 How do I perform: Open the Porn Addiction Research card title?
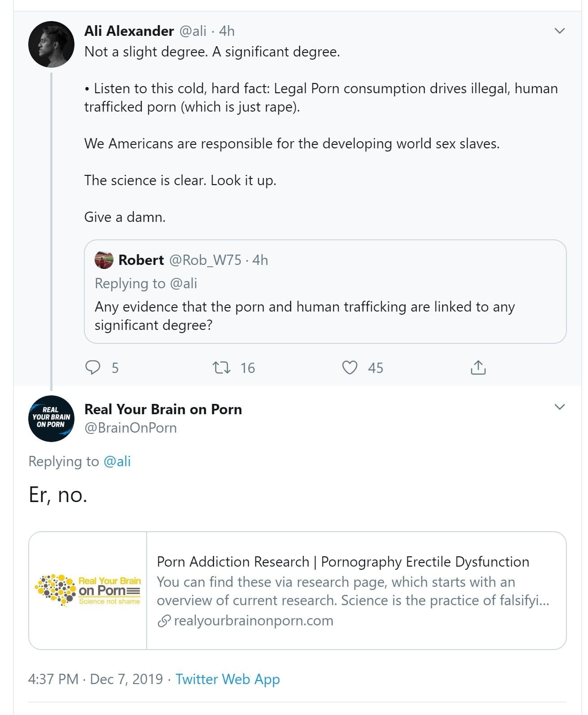(343, 562)
